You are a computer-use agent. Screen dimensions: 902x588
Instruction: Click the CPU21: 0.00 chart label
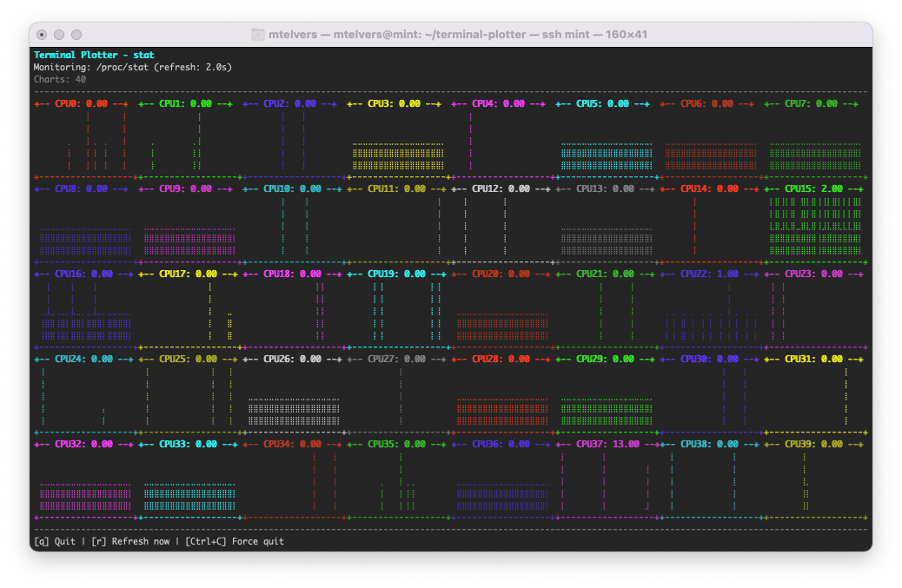605,274
